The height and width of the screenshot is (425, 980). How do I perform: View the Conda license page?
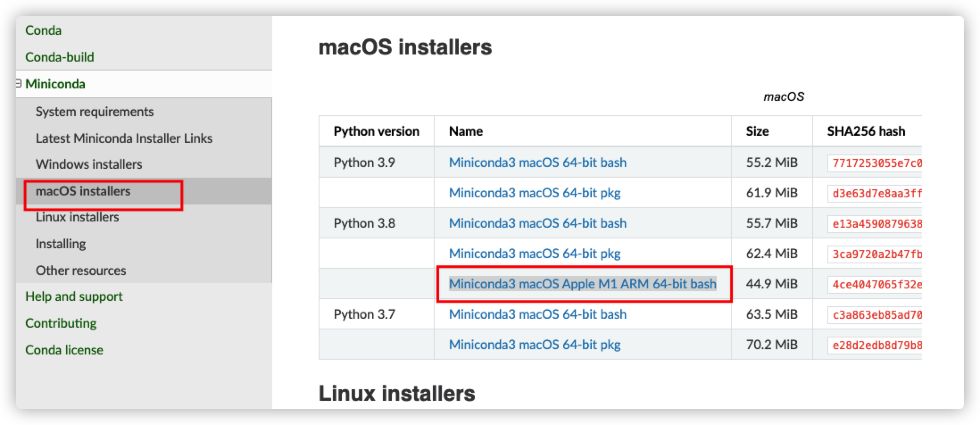coord(64,350)
